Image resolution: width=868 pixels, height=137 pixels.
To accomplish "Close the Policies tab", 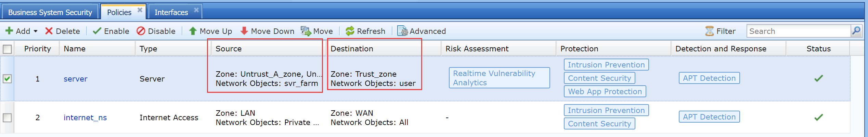I will [140, 10].
